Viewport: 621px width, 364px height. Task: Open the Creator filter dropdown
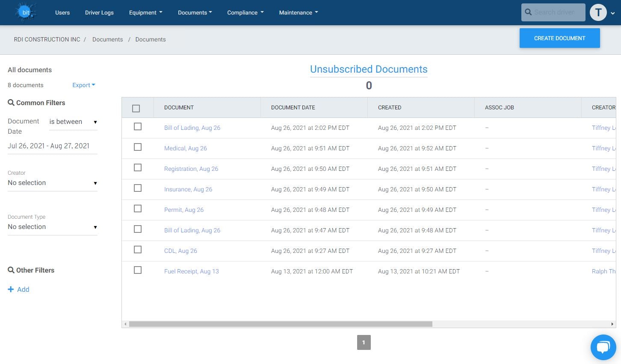pyautogui.click(x=53, y=183)
